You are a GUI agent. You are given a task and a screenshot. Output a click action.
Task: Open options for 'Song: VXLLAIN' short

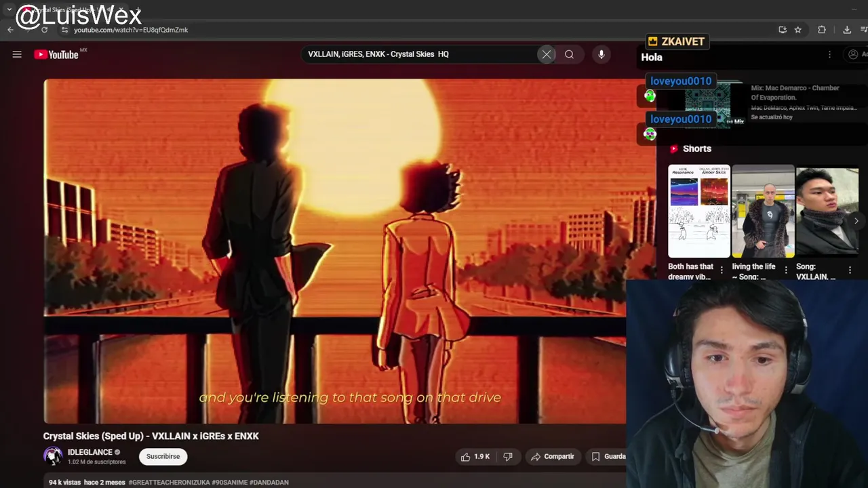pos(850,270)
